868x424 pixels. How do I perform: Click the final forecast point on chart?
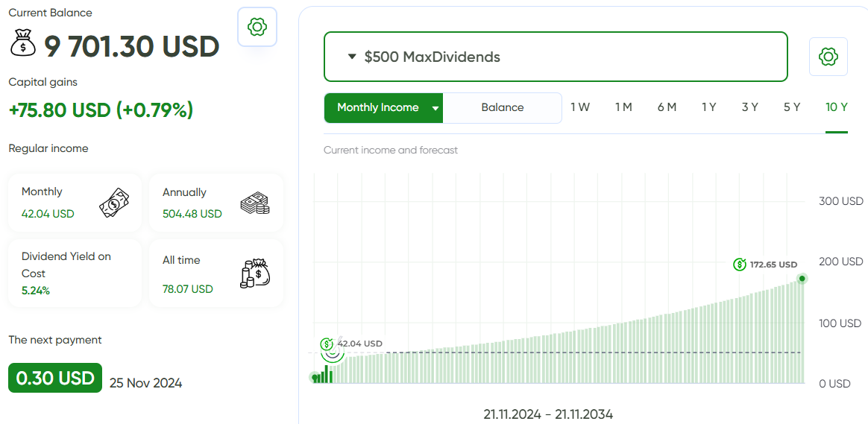[x=802, y=279]
